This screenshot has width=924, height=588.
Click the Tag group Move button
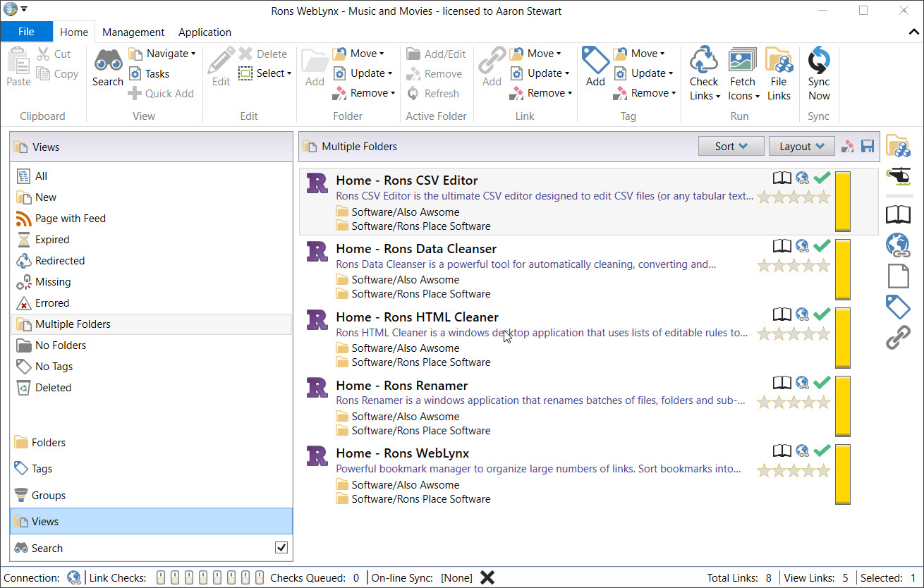tap(639, 54)
